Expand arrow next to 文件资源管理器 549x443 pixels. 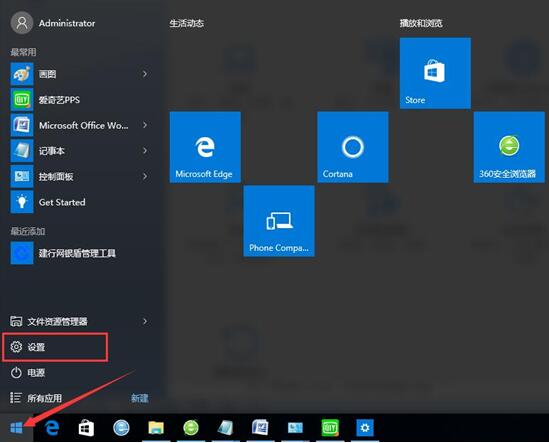coord(145,321)
